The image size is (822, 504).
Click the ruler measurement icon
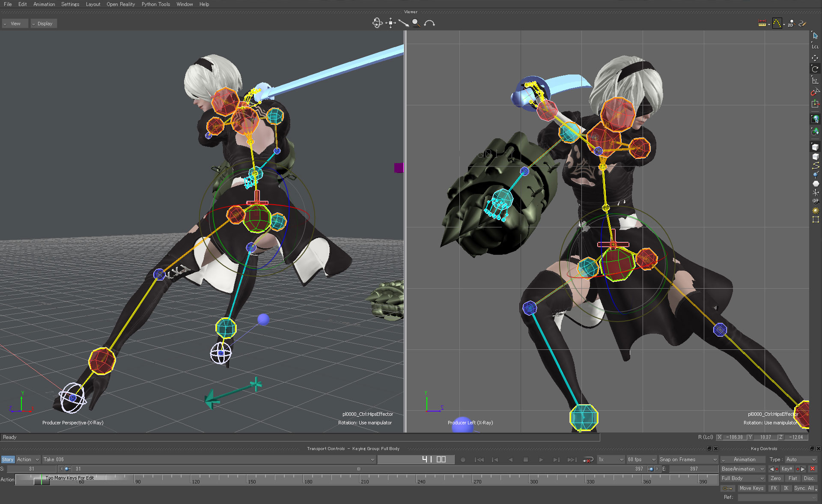coord(762,23)
